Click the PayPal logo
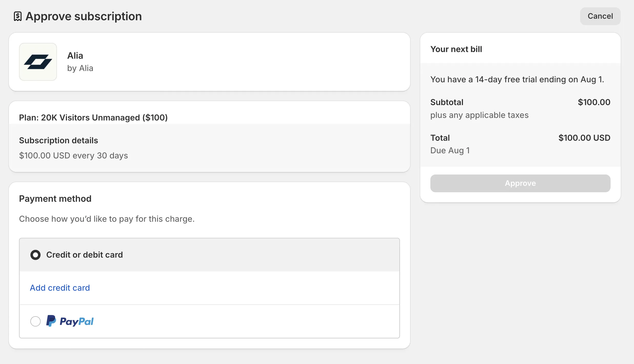This screenshot has width=634, height=364. [x=70, y=321]
